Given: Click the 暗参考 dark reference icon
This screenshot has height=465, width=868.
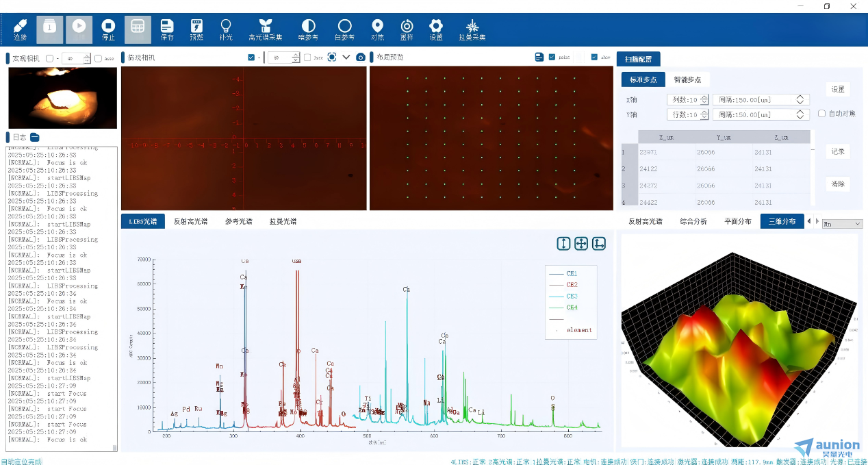Looking at the screenshot, I should pos(308,29).
